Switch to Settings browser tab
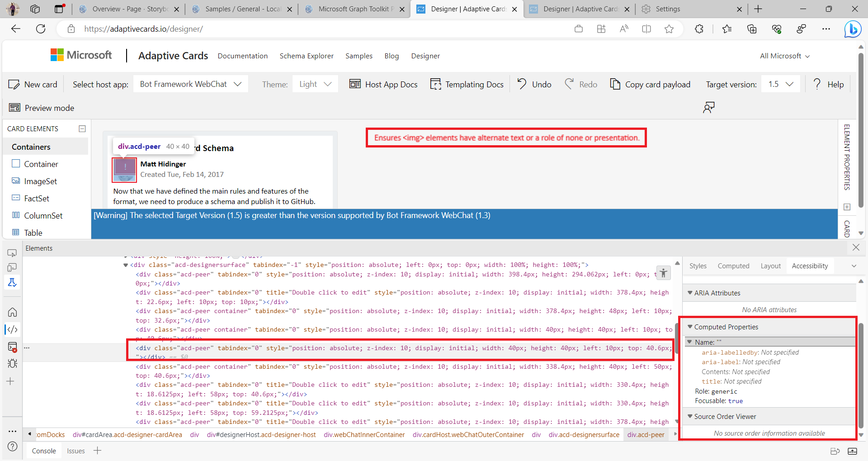Screen dimensions: 868x461 coord(691,9)
